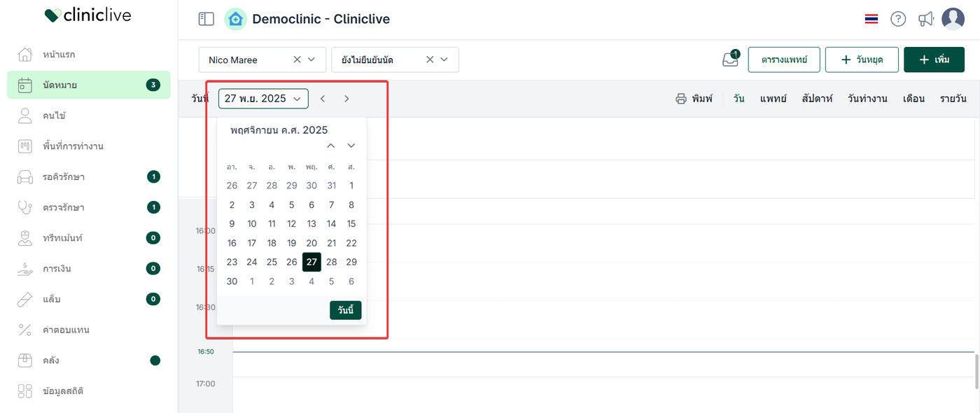The image size is (980, 413).
Task: Switch to เดือน calendar view
Action: point(914,99)
